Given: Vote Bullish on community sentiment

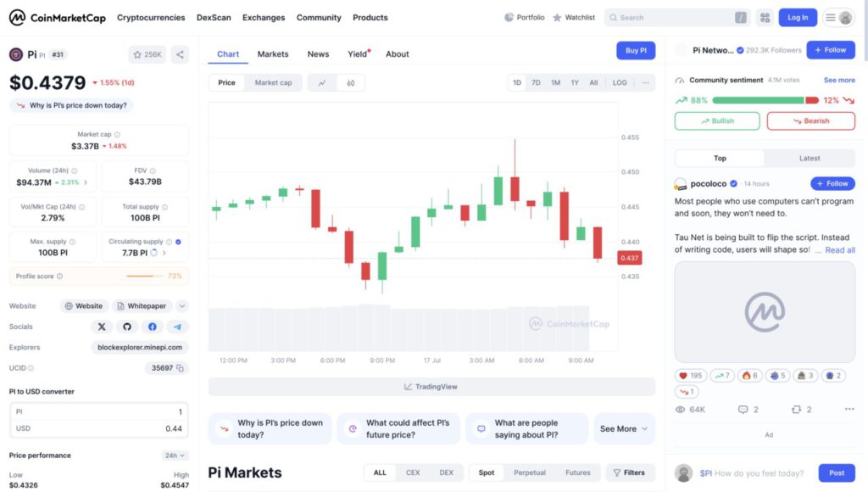Looking at the screenshot, I should coord(717,120).
